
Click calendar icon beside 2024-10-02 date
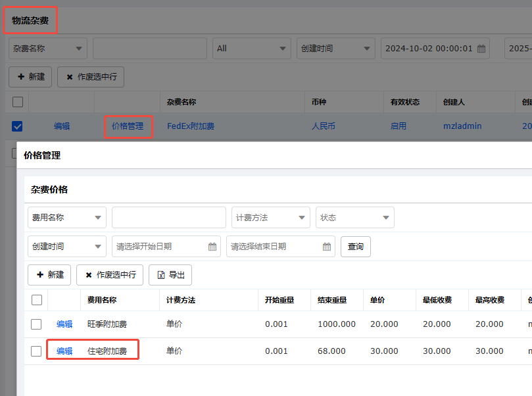click(x=481, y=49)
